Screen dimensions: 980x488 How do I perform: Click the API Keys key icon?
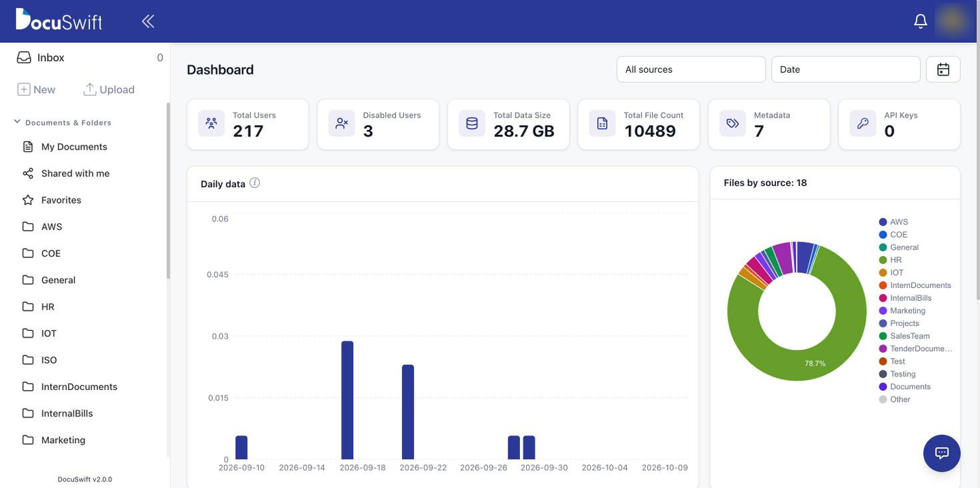coord(863,123)
